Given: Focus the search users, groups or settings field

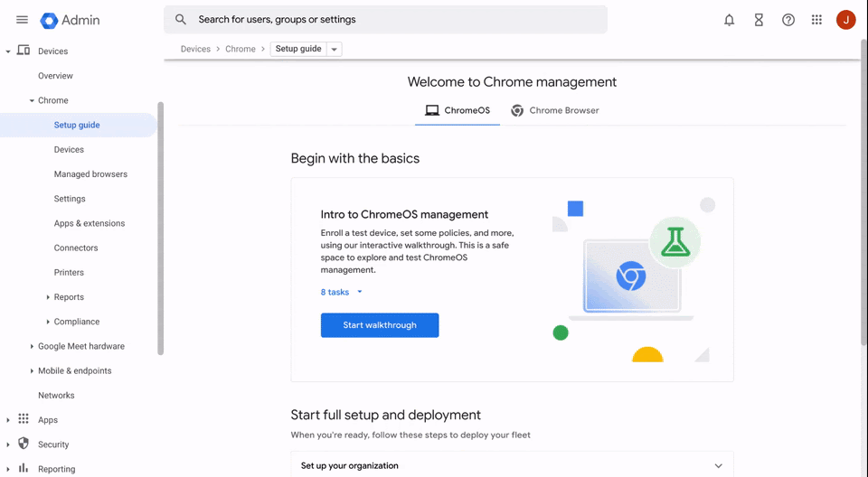Looking at the screenshot, I should [385, 19].
